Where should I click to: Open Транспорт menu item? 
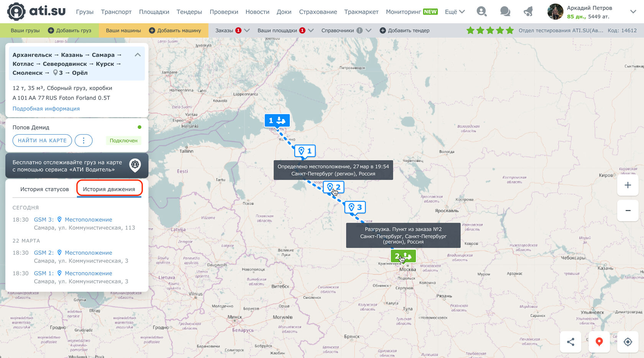point(116,12)
